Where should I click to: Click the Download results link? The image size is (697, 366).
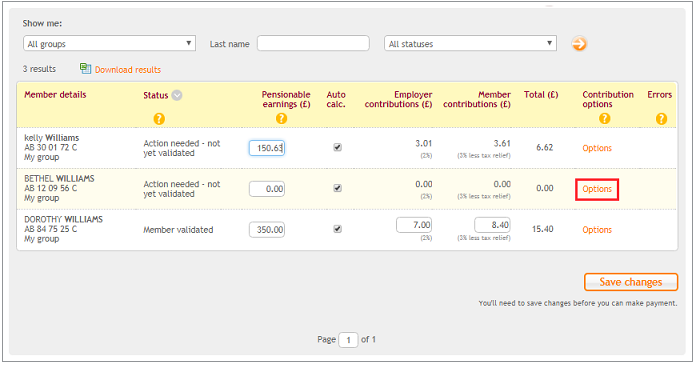[x=128, y=70]
